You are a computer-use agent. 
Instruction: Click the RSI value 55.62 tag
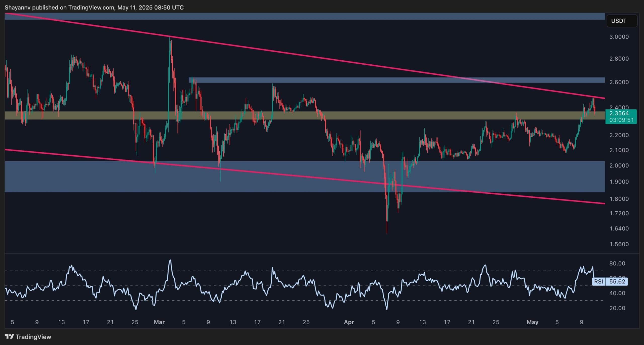coord(617,281)
